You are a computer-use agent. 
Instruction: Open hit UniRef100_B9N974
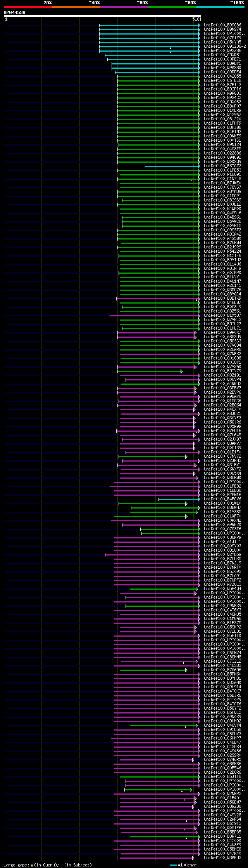(222, 30)
